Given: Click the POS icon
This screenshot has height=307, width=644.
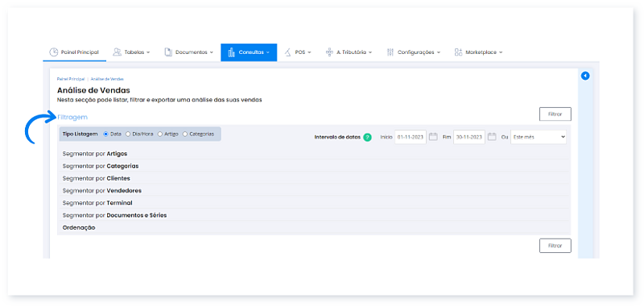Looking at the screenshot, I should coord(288,52).
